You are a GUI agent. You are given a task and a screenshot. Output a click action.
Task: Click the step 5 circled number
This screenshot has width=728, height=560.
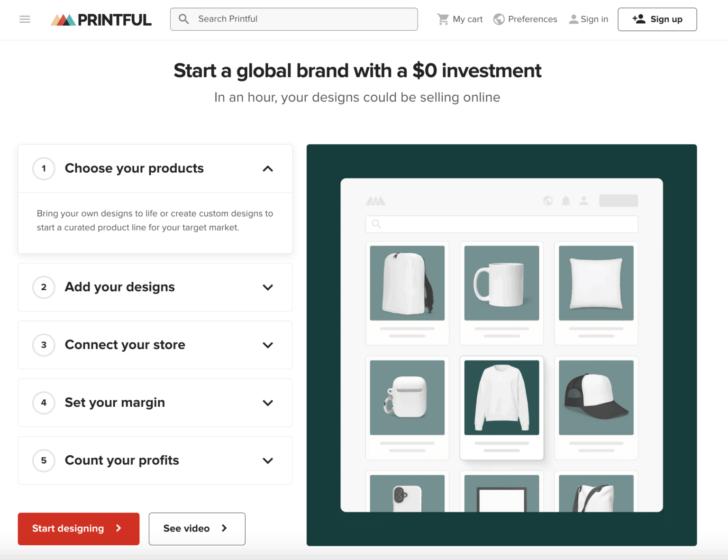tap(43, 460)
